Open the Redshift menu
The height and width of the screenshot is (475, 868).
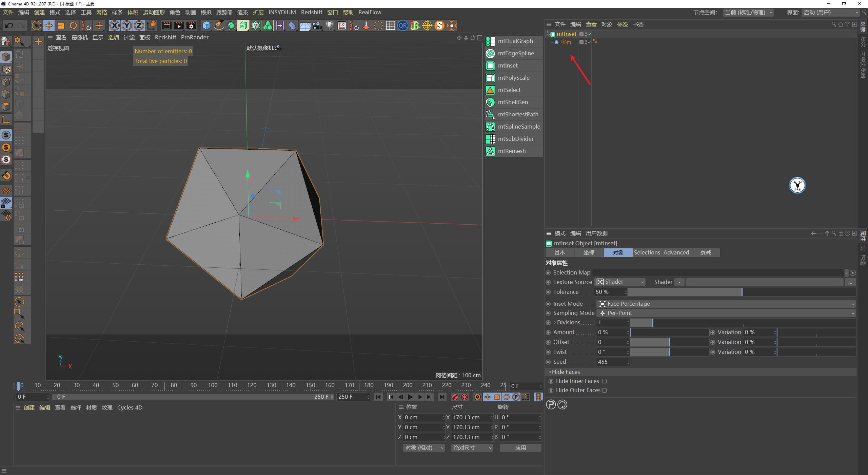[x=311, y=12]
